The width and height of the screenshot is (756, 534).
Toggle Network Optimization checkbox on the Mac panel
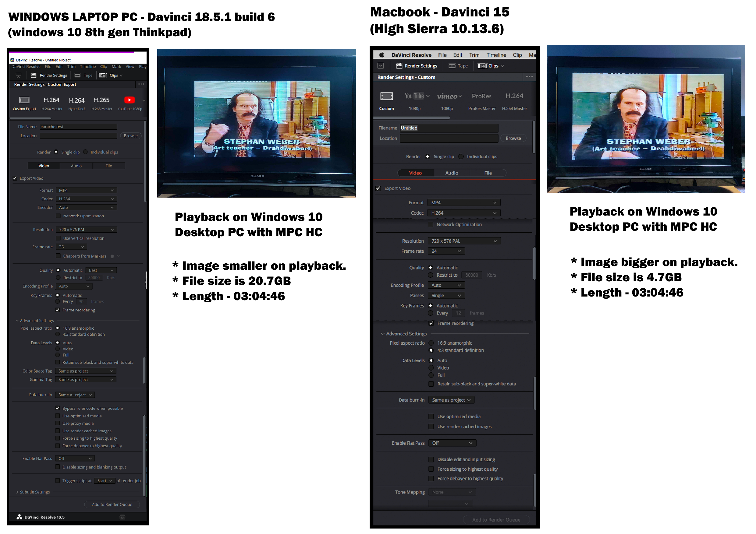pyautogui.click(x=430, y=225)
